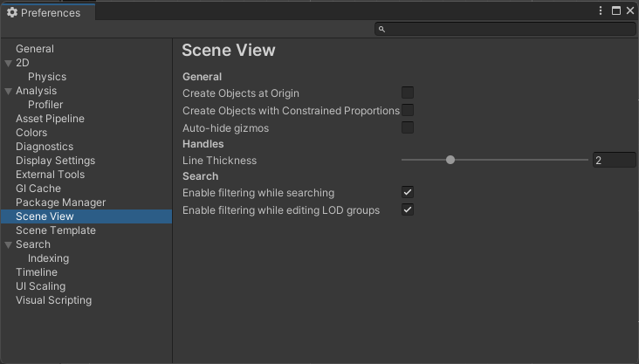
Task: Uncheck Enable filtering while searching
Action: pyautogui.click(x=408, y=192)
